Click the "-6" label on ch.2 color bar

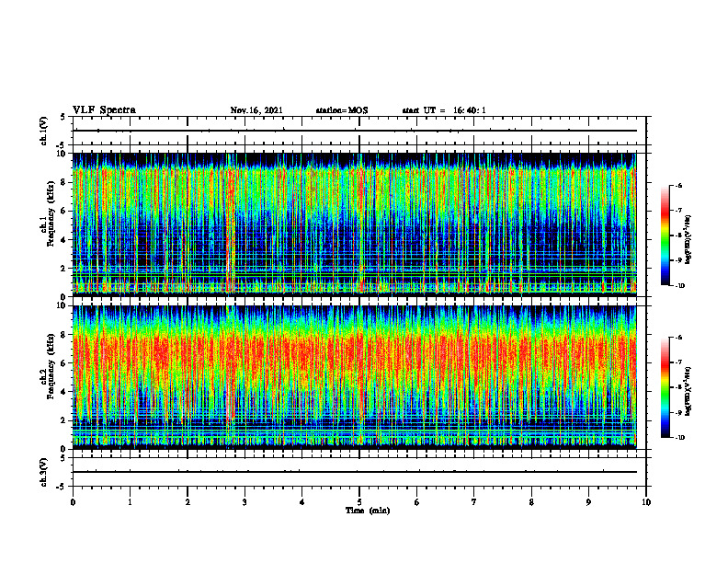(x=678, y=338)
